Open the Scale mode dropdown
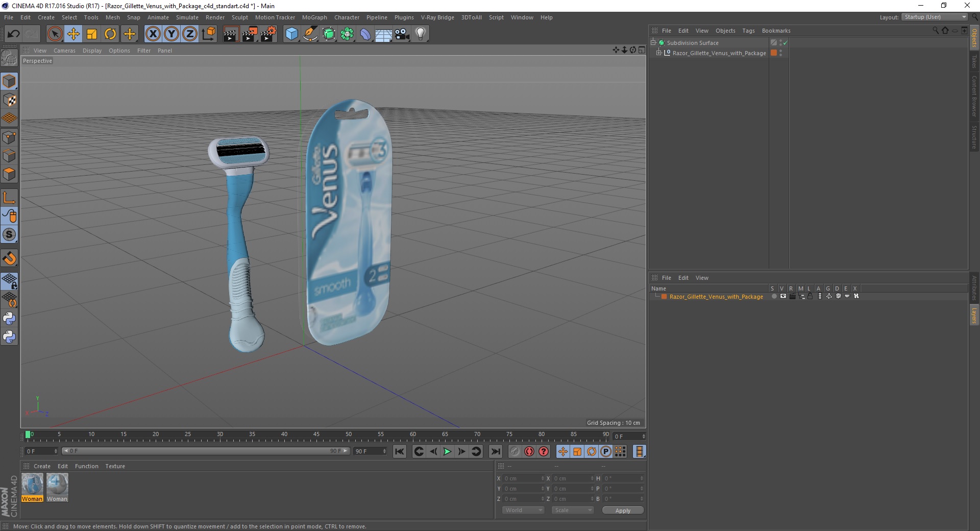This screenshot has width=980, height=531. click(572, 510)
